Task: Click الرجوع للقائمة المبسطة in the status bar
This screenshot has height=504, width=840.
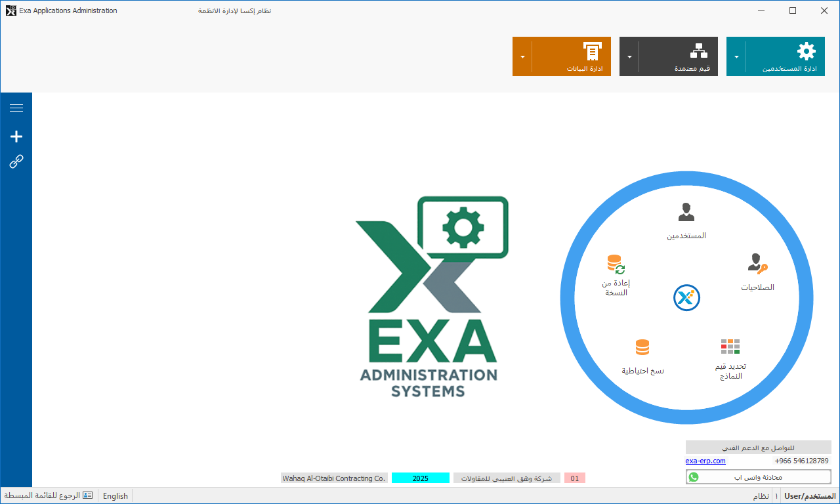Action: (42, 495)
